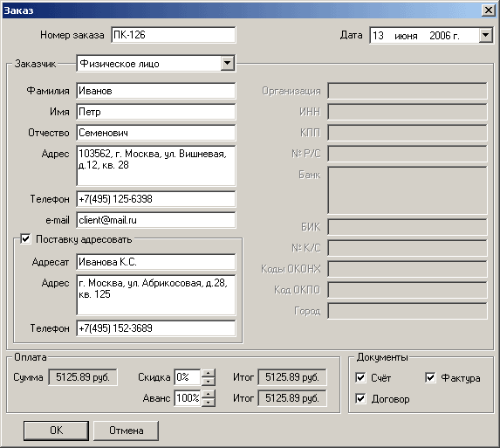Screen dimensions: 500x448
Task: Increase the Аванс advance spinner value
Action: pos(209,394)
